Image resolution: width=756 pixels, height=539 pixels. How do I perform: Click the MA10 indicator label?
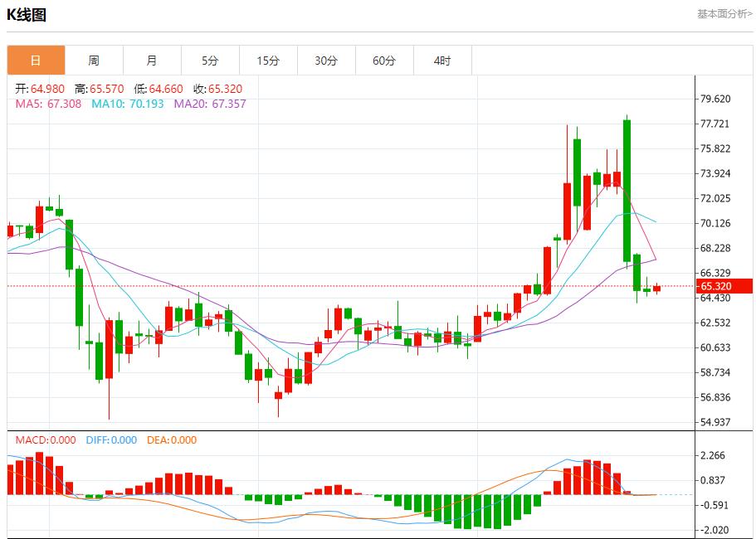click(127, 104)
